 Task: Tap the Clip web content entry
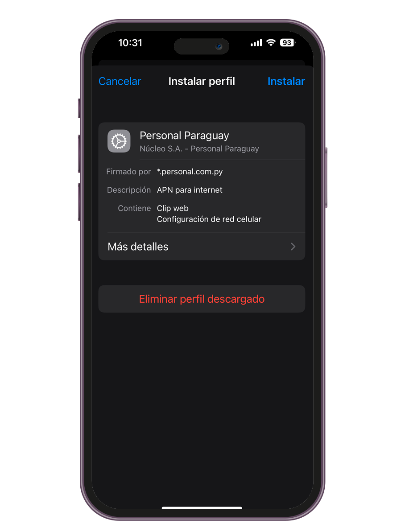[173, 208]
